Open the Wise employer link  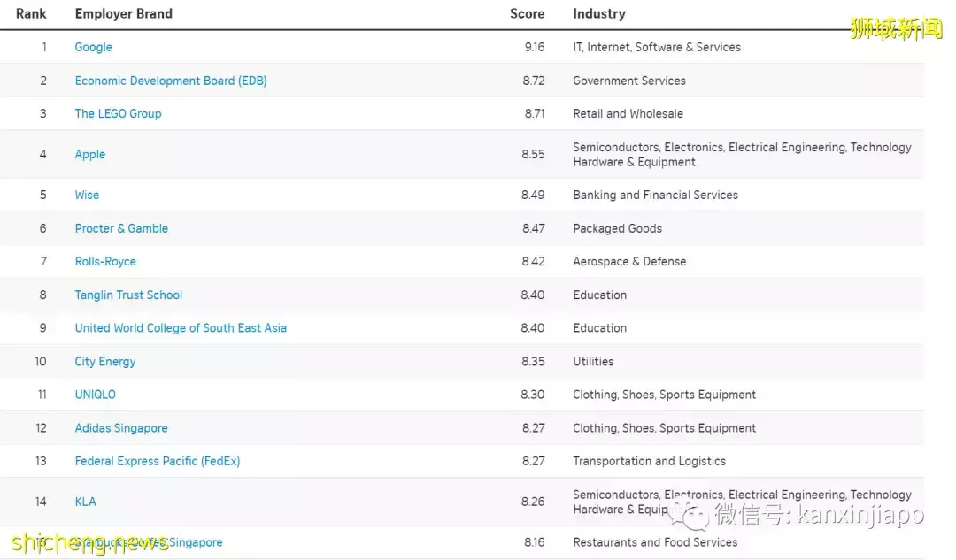pyautogui.click(x=87, y=196)
